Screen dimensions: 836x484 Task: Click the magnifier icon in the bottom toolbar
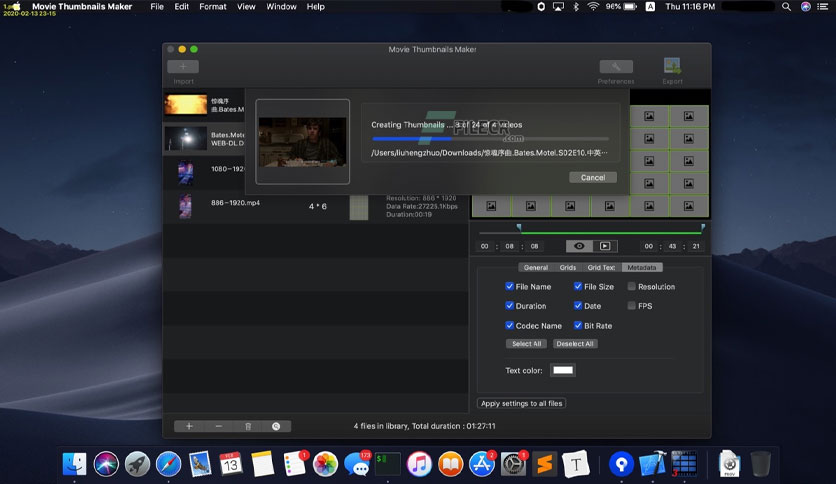click(x=276, y=426)
